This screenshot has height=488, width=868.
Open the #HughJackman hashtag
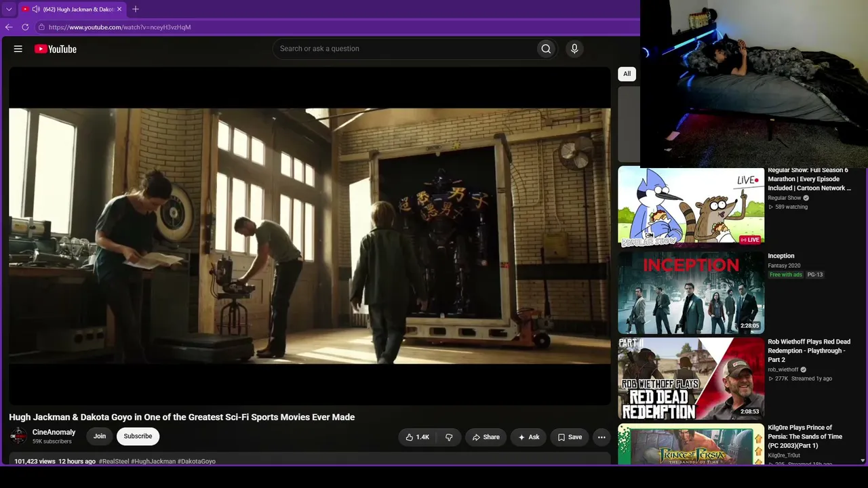pos(153,462)
